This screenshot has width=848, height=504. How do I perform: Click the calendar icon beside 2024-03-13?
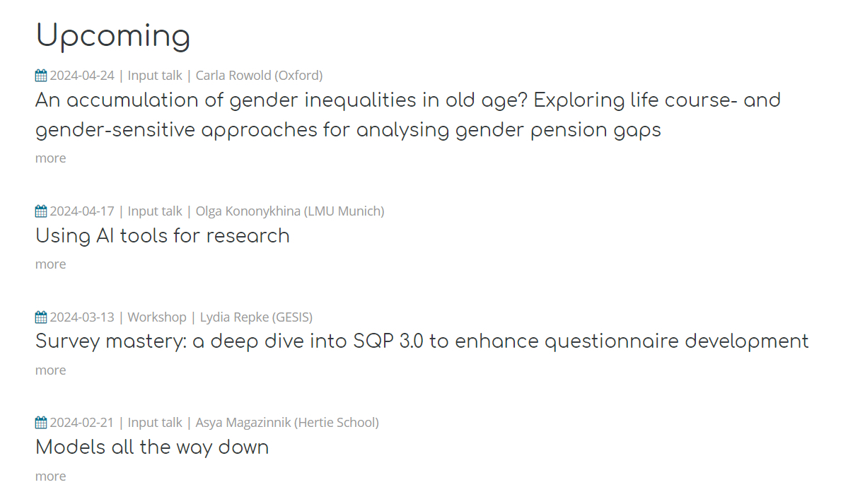[41, 317]
